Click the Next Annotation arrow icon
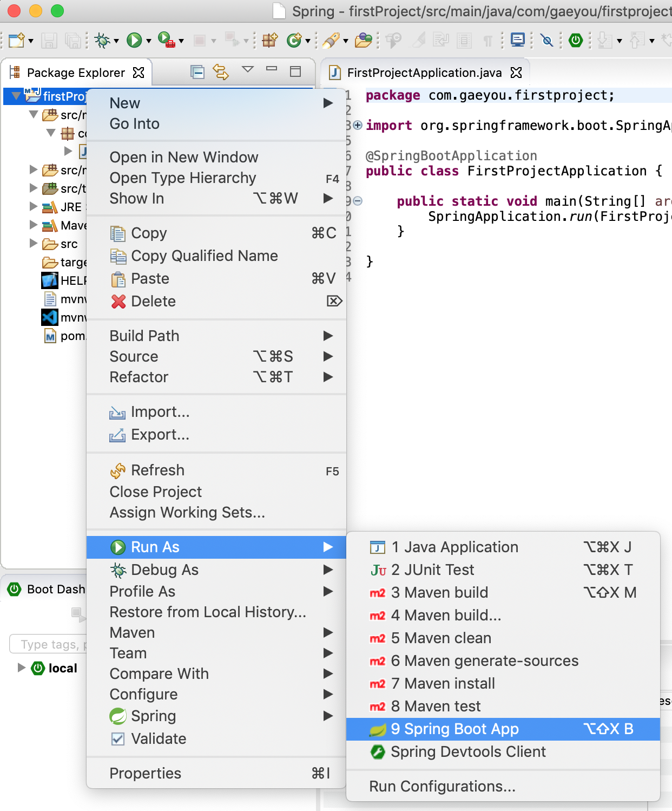672x811 pixels. [605, 40]
